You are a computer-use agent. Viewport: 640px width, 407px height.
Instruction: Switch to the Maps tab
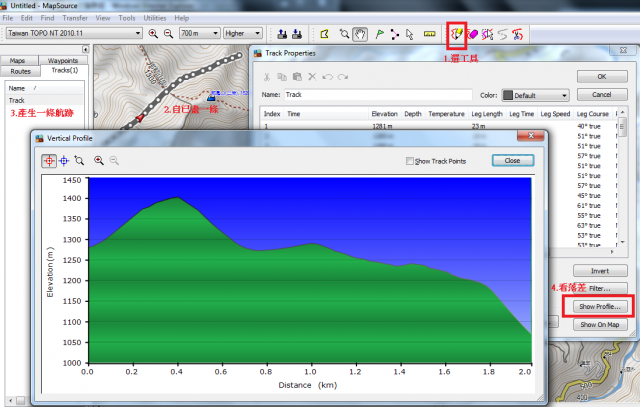coord(19,60)
